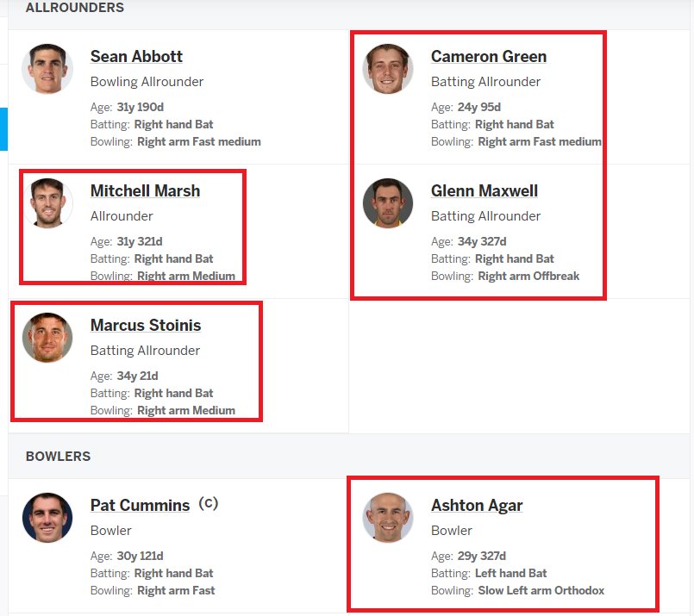Open Glenn Maxwell's player profile link
The width and height of the screenshot is (694, 616).
pos(485,191)
